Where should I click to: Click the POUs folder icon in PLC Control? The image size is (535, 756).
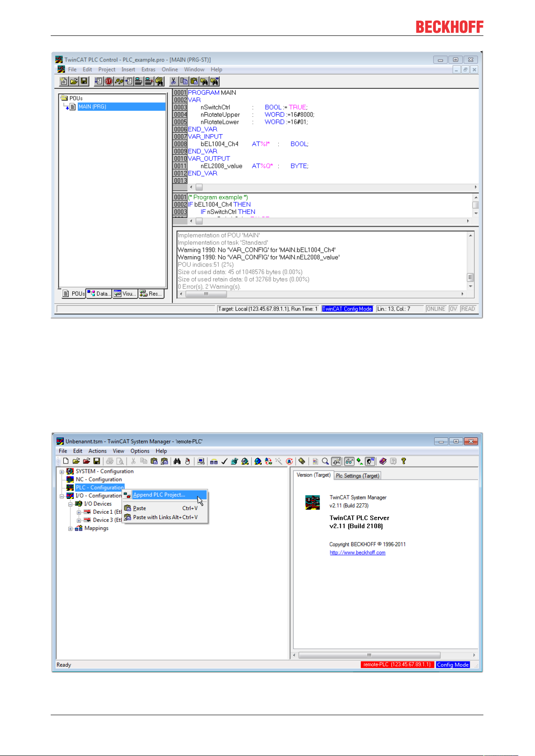point(64,98)
